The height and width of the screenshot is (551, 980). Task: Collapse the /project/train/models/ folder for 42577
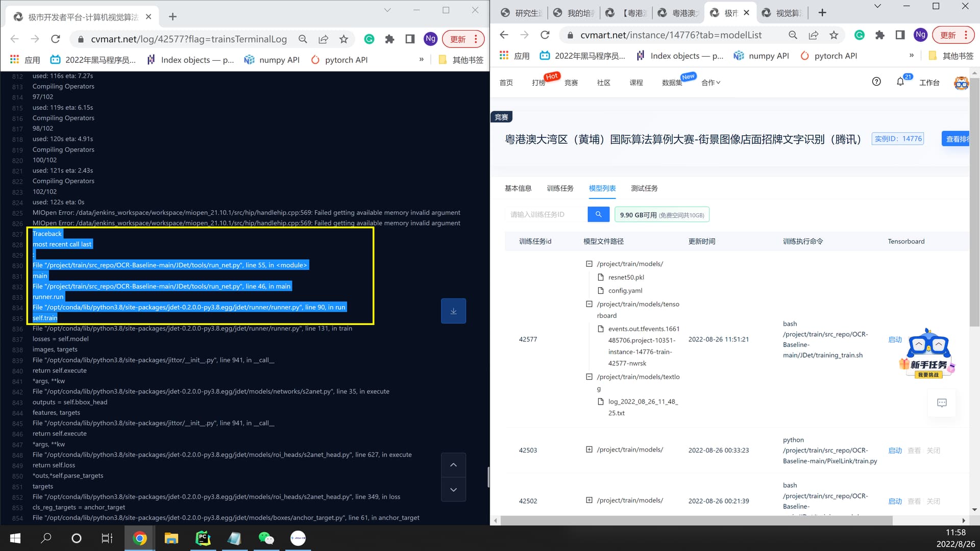[589, 264]
